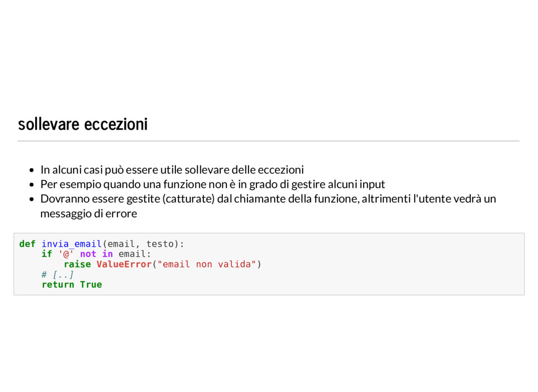Click the "def" keyword in the code
538x392 pixels.
(27, 244)
